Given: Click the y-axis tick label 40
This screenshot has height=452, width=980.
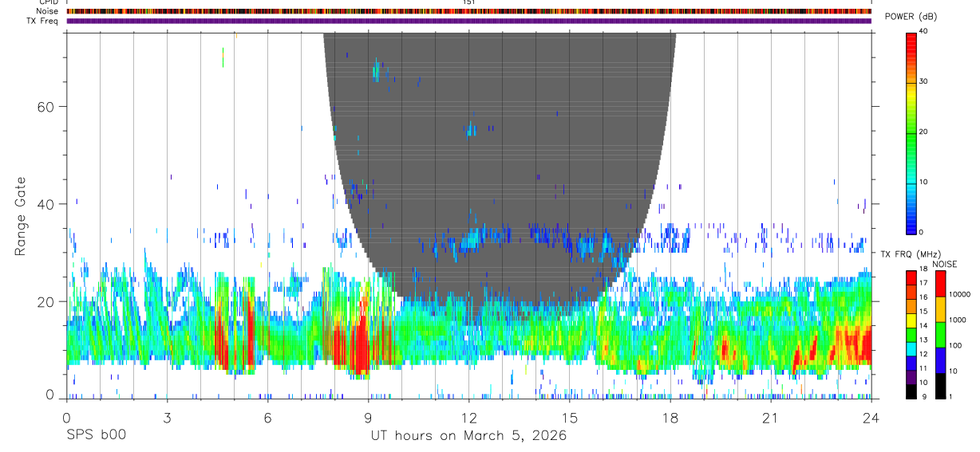Looking at the screenshot, I should pyautogui.click(x=46, y=204).
